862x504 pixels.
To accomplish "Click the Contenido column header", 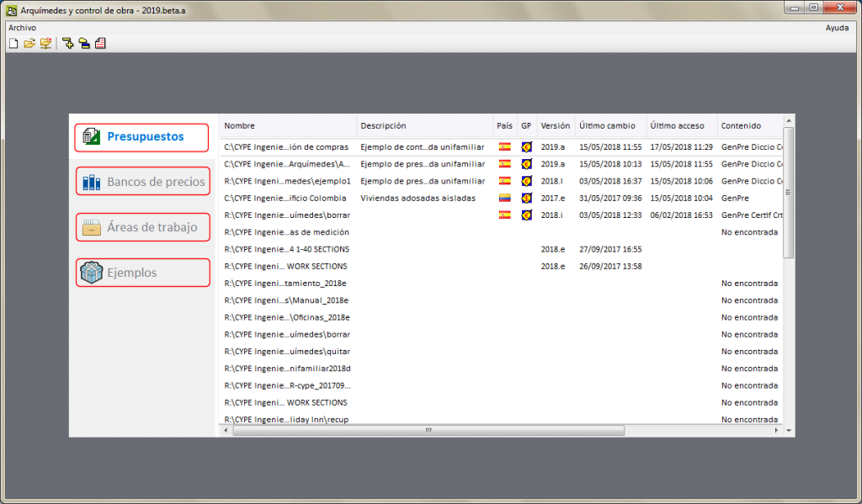I will tap(750, 126).
